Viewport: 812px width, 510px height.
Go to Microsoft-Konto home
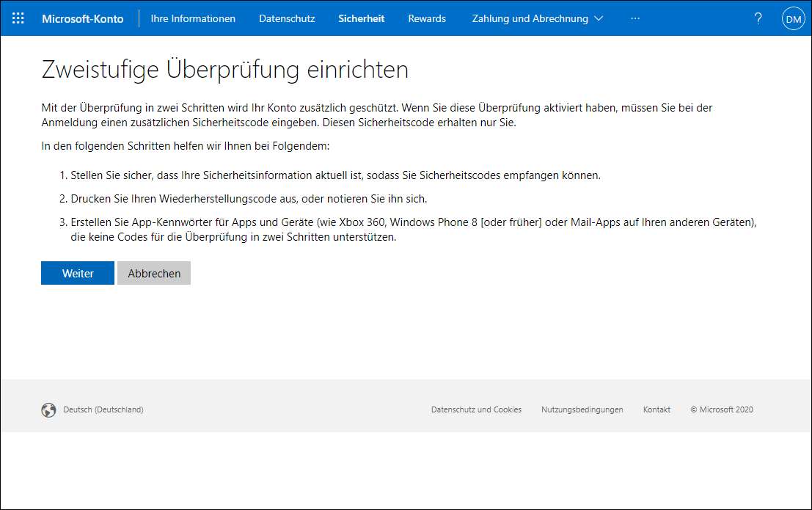coord(83,18)
